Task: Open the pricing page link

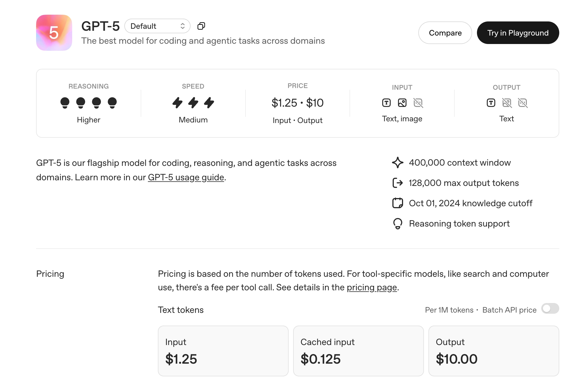Action: click(372, 287)
